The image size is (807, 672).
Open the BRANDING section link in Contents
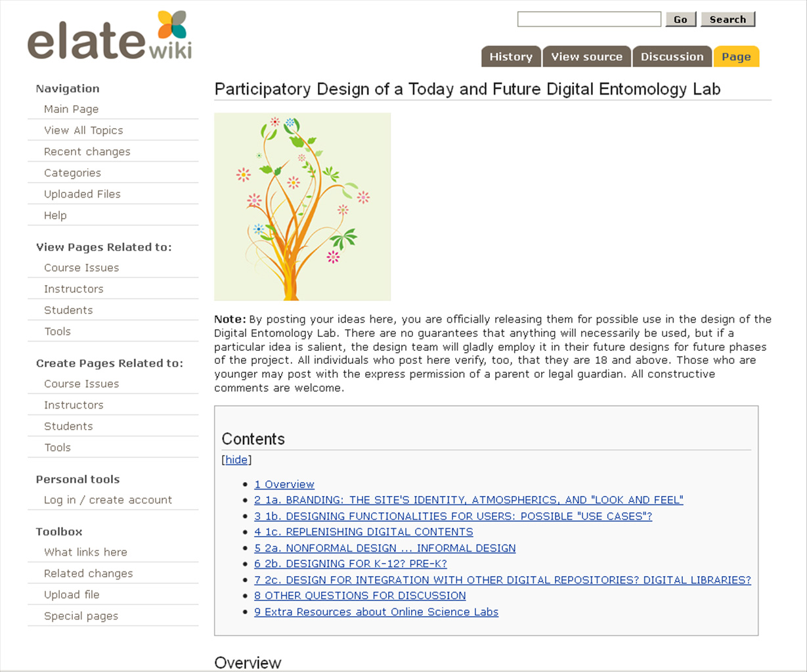pos(468,500)
